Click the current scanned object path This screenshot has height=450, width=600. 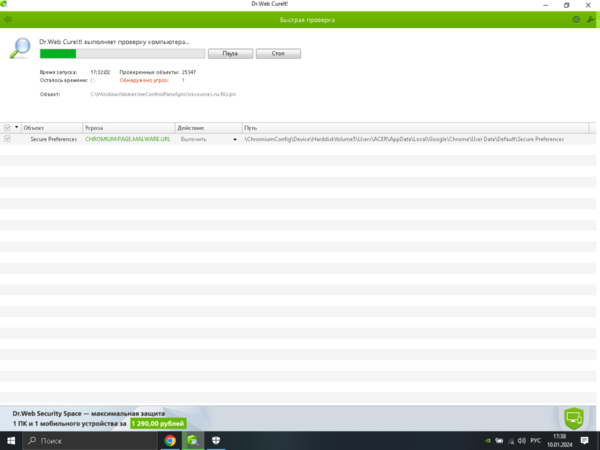(163, 94)
